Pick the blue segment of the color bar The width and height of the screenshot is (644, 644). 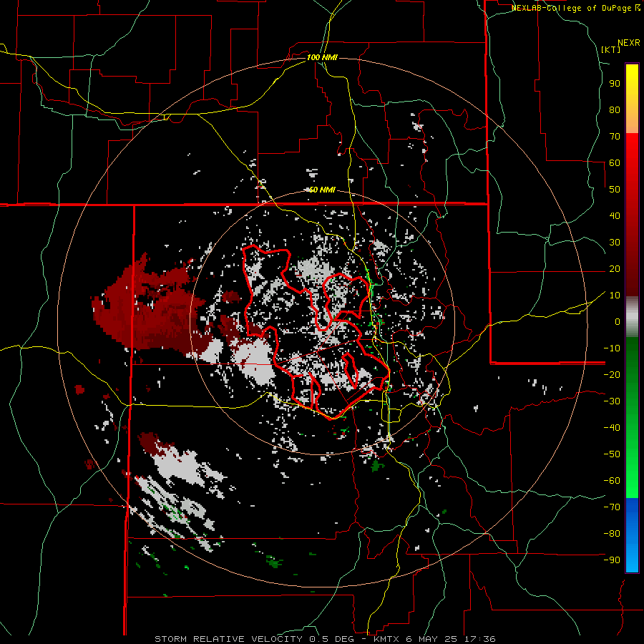[x=632, y=535]
